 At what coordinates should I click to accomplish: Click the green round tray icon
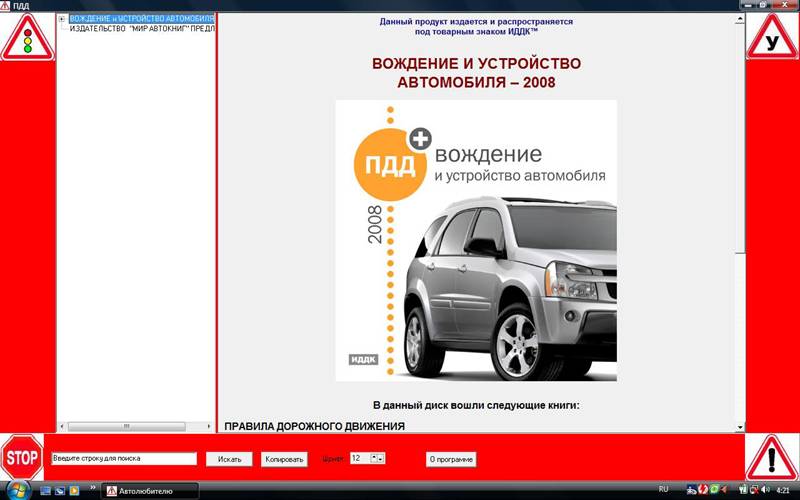[714, 490]
